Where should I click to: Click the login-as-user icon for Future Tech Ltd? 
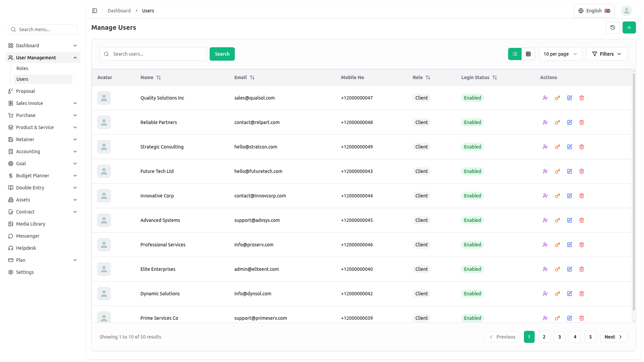click(x=545, y=171)
